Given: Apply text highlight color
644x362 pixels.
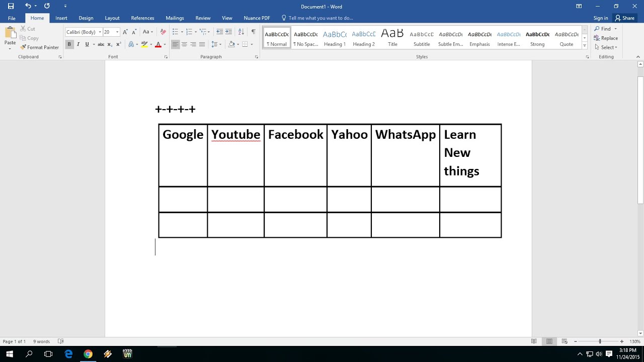Looking at the screenshot, I should point(144,44).
